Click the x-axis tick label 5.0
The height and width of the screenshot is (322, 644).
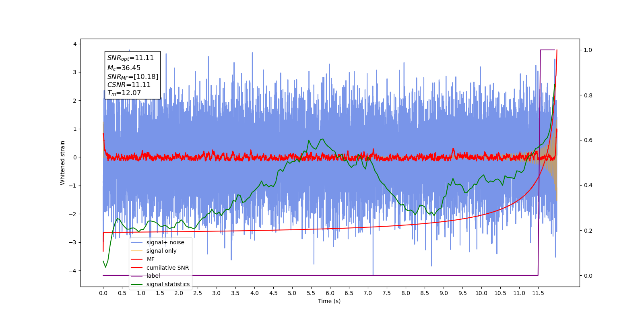pyautogui.click(x=292, y=293)
